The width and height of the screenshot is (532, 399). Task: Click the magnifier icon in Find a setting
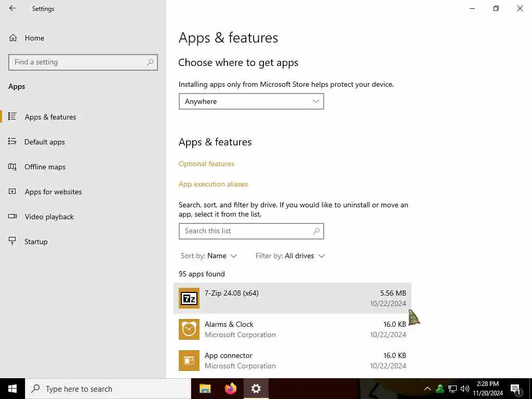150,62
